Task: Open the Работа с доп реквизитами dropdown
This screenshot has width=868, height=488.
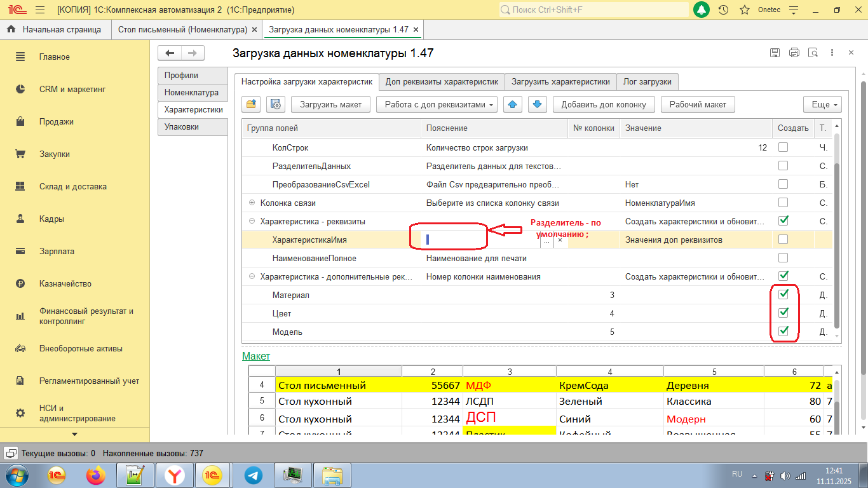Action: click(x=437, y=104)
